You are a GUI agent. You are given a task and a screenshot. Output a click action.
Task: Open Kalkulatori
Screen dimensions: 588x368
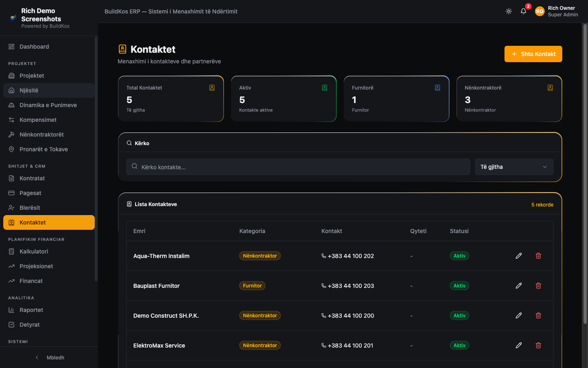(49, 251)
